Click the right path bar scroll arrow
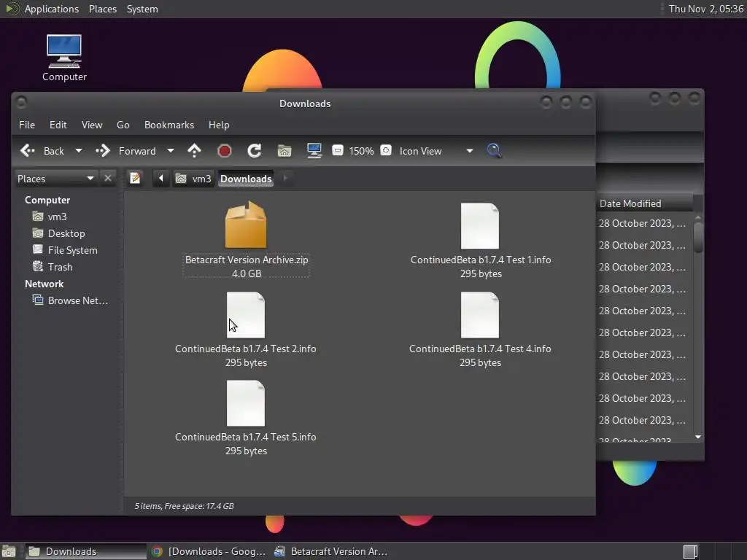 (x=285, y=178)
